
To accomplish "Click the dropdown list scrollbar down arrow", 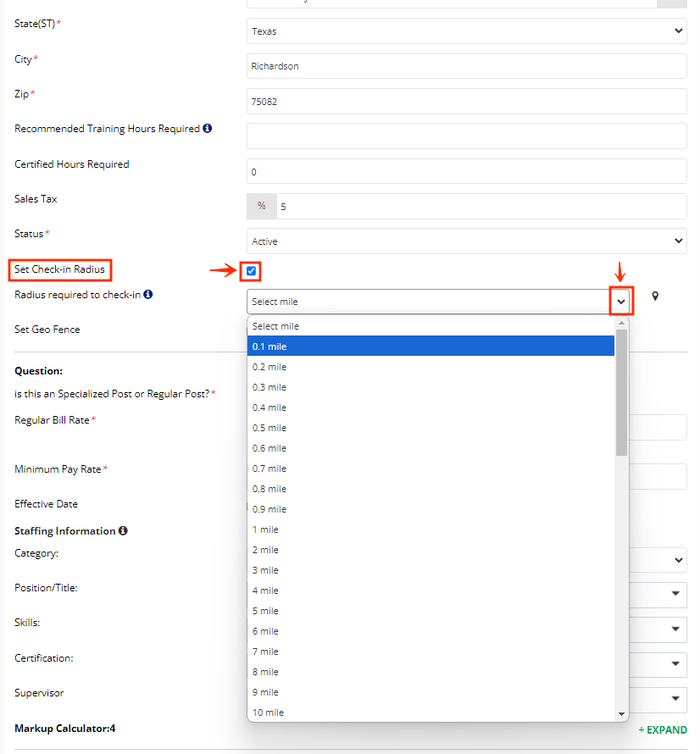I will pos(621,714).
